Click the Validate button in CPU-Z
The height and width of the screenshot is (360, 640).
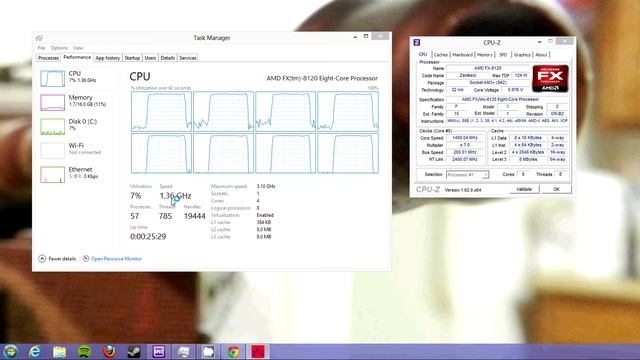coord(524,189)
